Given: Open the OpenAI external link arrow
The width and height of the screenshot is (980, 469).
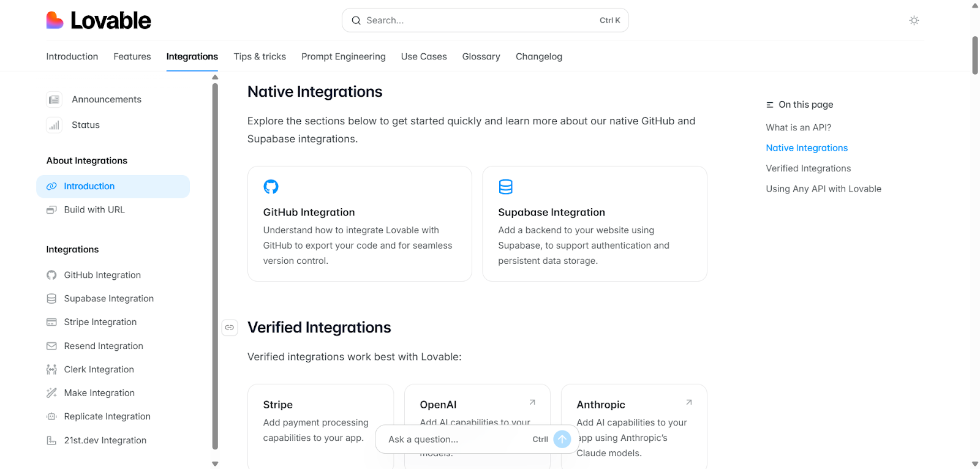Looking at the screenshot, I should (532, 402).
